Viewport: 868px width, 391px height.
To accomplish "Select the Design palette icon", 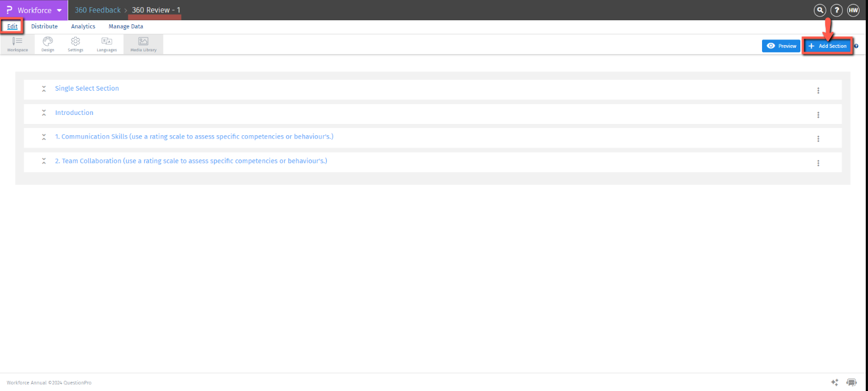I will tap(47, 43).
